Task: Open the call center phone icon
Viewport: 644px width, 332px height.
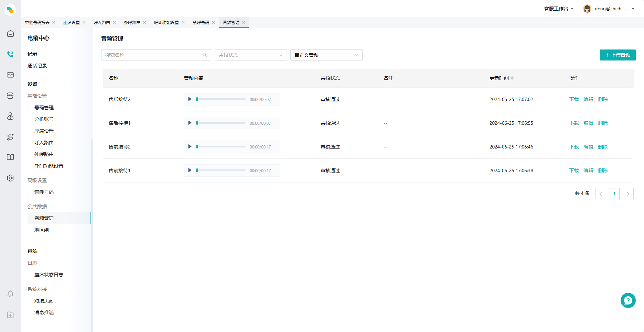Action: 10,54
